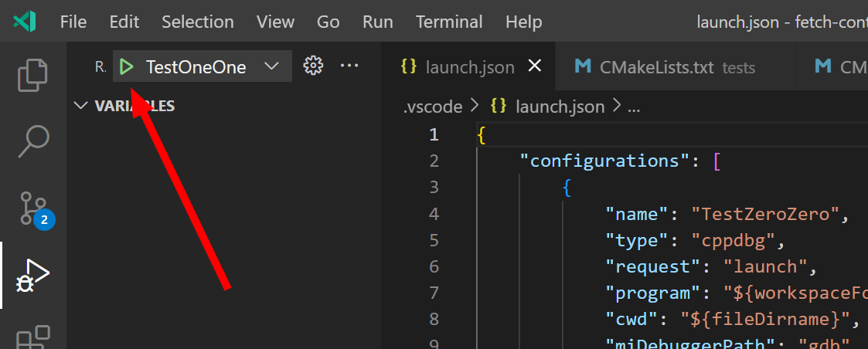Click the breadcrumb ellipsis item

[633, 107]
